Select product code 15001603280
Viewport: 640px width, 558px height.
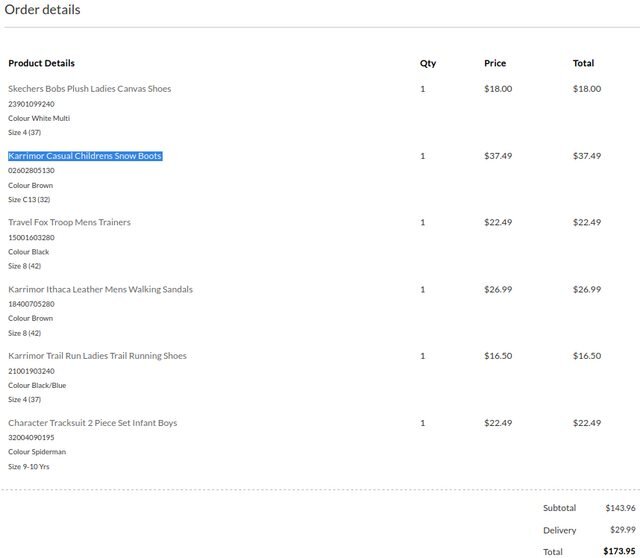click(31, 237)
